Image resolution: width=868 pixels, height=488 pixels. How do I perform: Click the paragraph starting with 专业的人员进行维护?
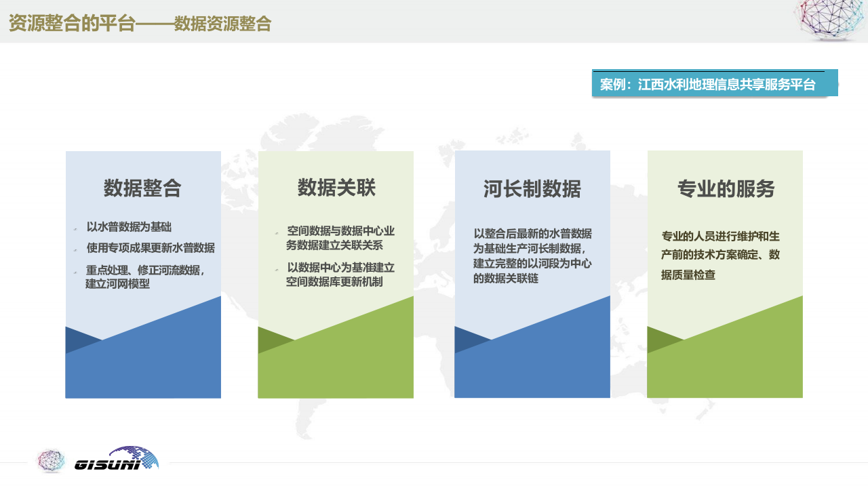pyautogui.click(x=720, y=256)
